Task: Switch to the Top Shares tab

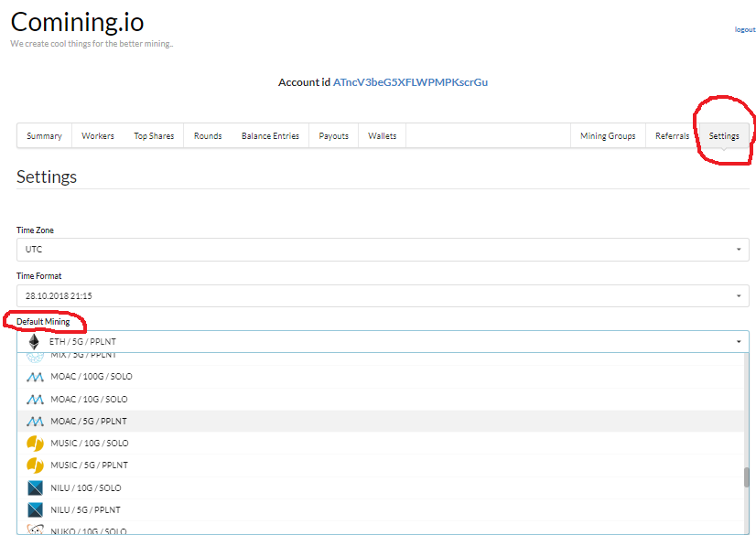Action: (154, 135)
